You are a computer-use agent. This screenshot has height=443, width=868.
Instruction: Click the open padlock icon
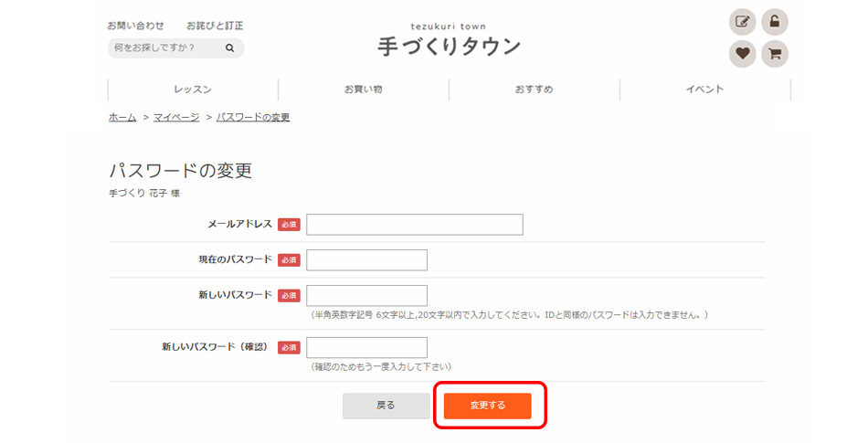pyautogui.click(x=775, y=22)
